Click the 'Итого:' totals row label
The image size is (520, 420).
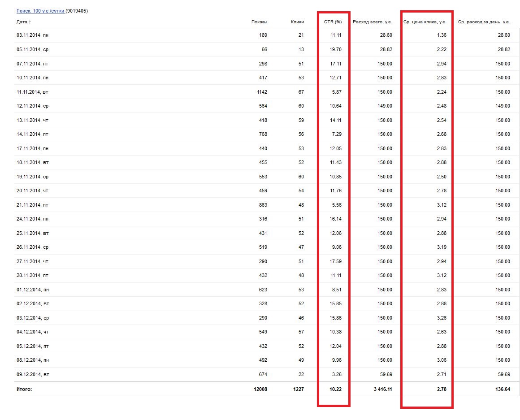click(24, 389)
